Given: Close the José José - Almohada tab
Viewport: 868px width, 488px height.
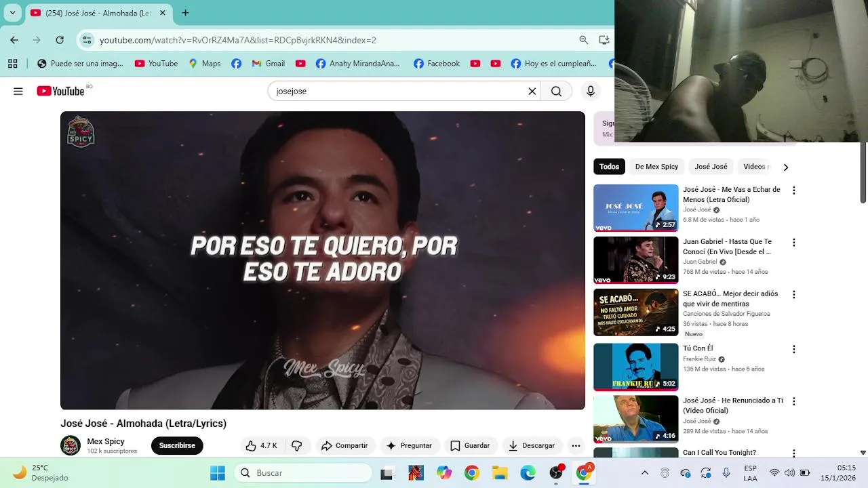Looking at the screenshot, I should (163, 13).
